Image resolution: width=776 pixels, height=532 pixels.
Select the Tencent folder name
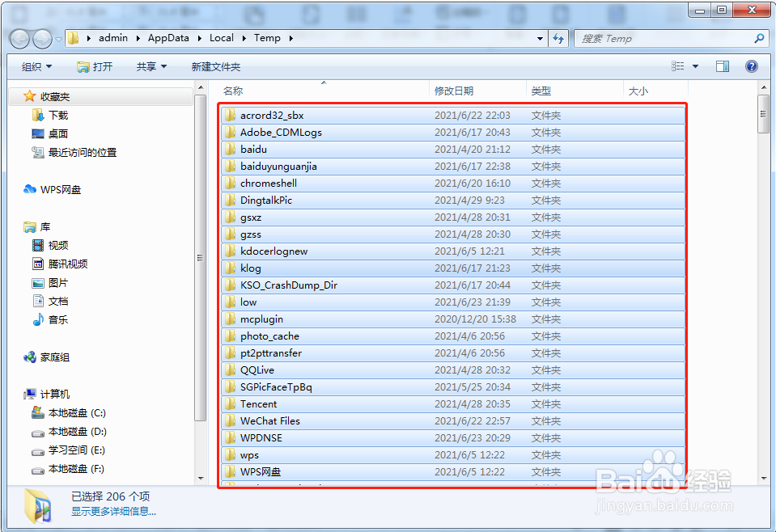point(258,404)
